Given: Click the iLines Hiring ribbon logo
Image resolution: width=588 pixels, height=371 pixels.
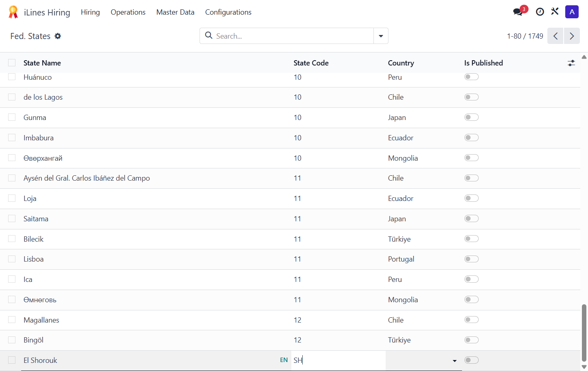Looking at the screenshot, I should [x=13, y=12].
